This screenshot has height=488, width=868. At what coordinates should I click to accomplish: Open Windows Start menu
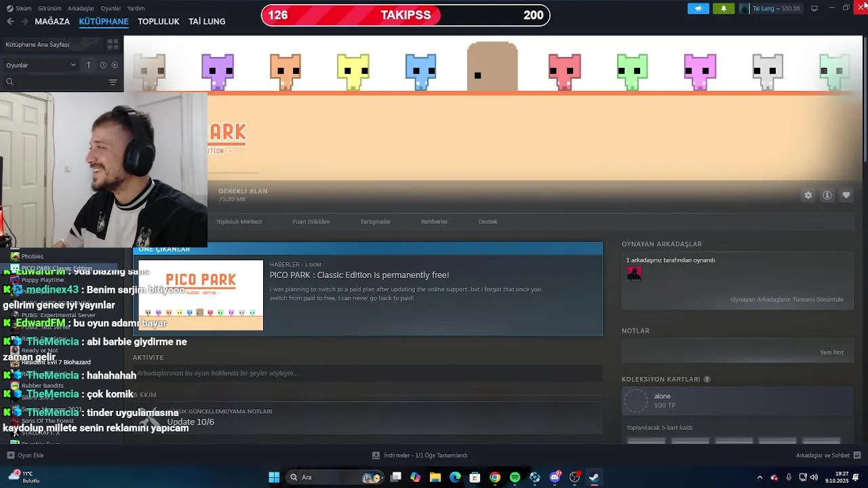(x=274, y=477)
